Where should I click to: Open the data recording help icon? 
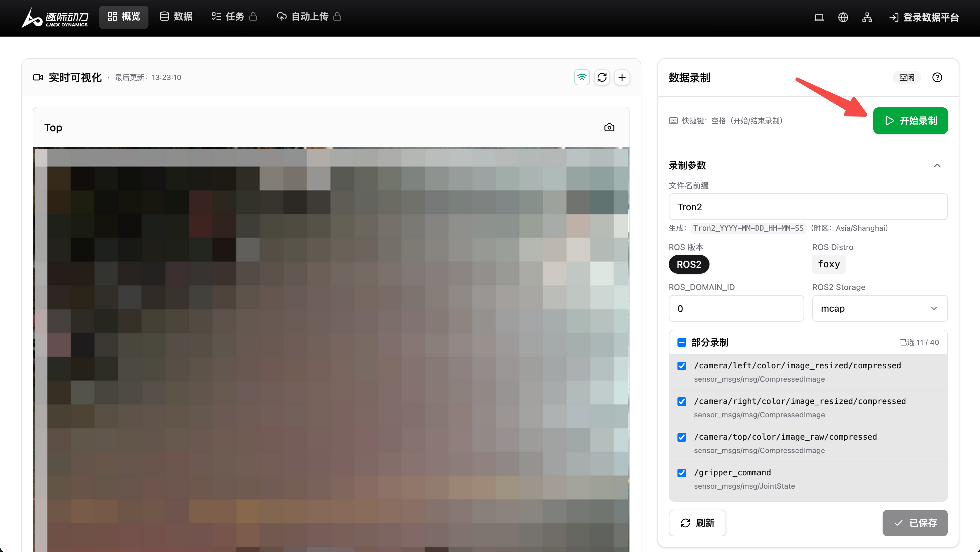click(x=937, y=78)
